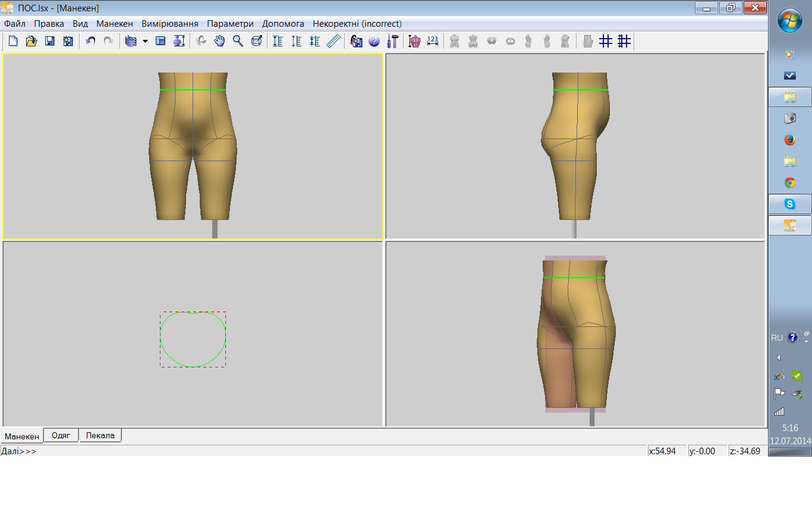Switch to the Одяг tab
This screenshot has width=812, height=522.
click(x=61, y=435)
